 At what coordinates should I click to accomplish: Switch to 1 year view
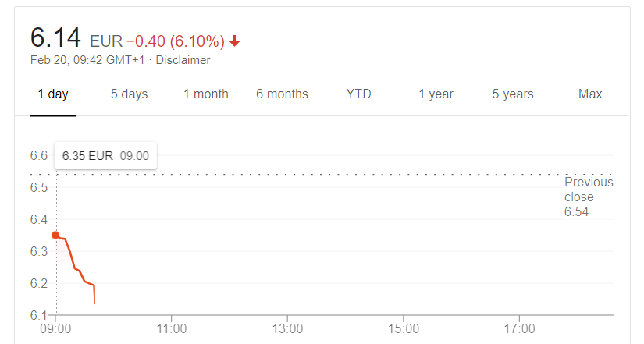[436, 94]
